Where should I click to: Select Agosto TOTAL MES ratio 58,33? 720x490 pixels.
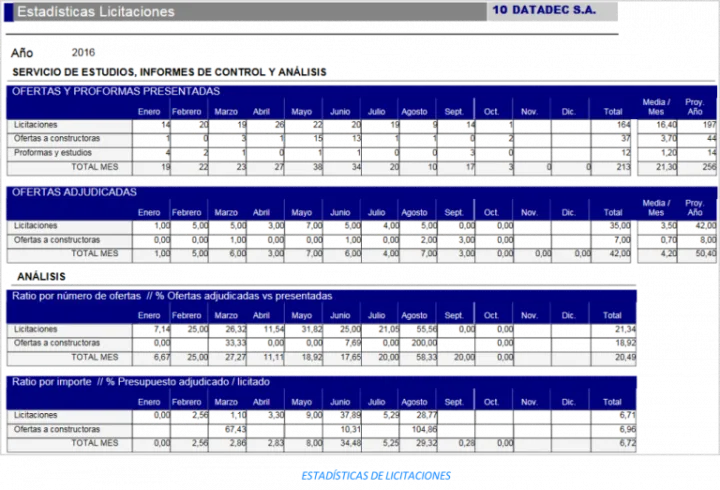coord(427,357)
